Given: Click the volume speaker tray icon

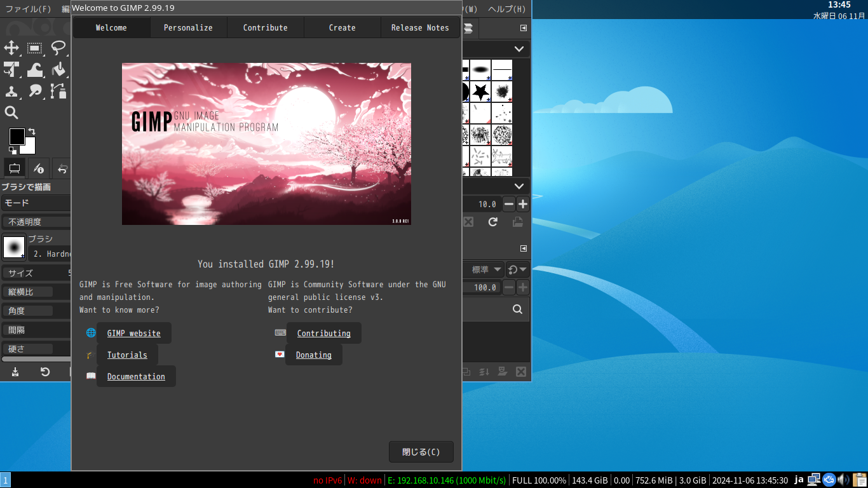Looking at the screenshot, I should 843,480.
